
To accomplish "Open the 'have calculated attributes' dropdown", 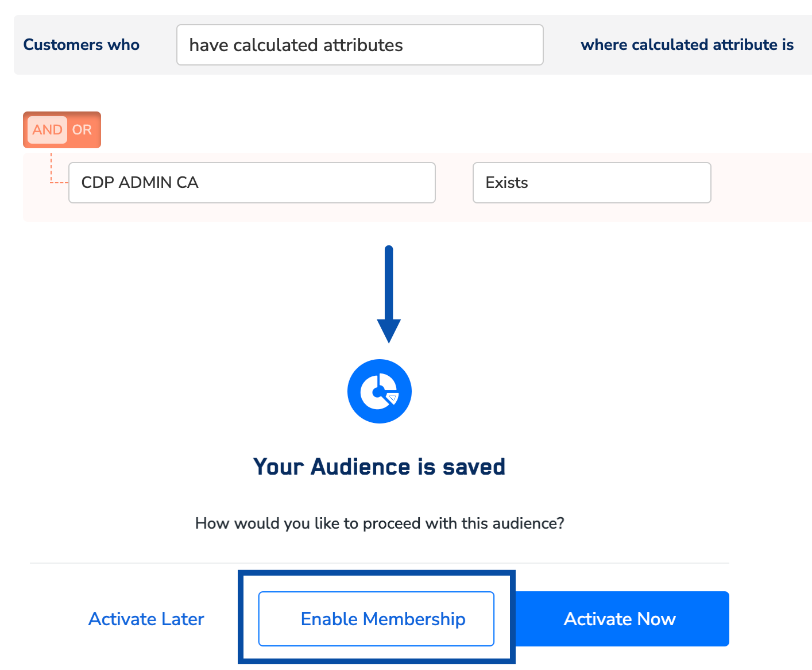I will pyautogui.click(x=359, y=45).
